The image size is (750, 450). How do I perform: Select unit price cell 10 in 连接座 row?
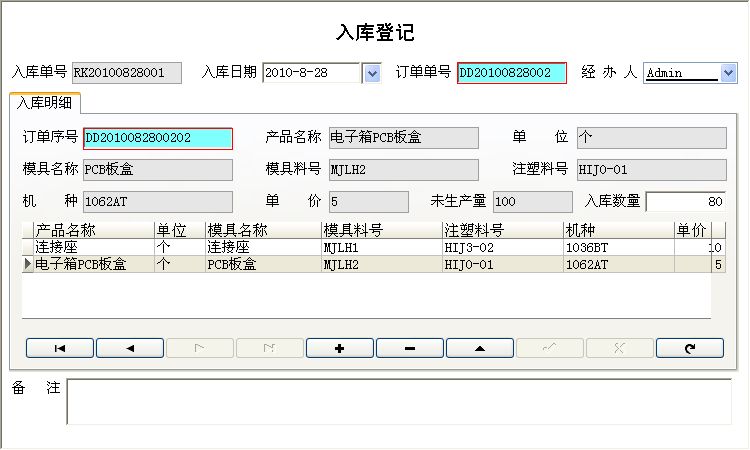700,247
